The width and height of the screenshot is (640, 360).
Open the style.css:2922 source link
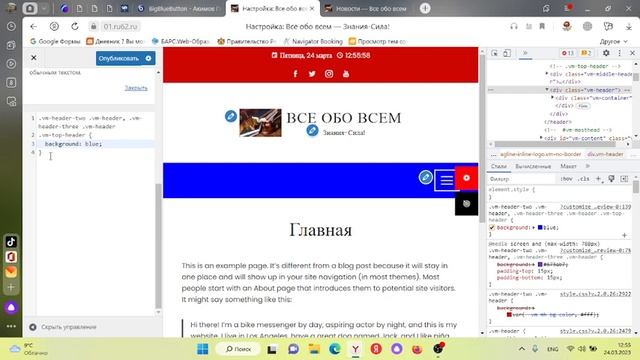(x=595, y=294)
